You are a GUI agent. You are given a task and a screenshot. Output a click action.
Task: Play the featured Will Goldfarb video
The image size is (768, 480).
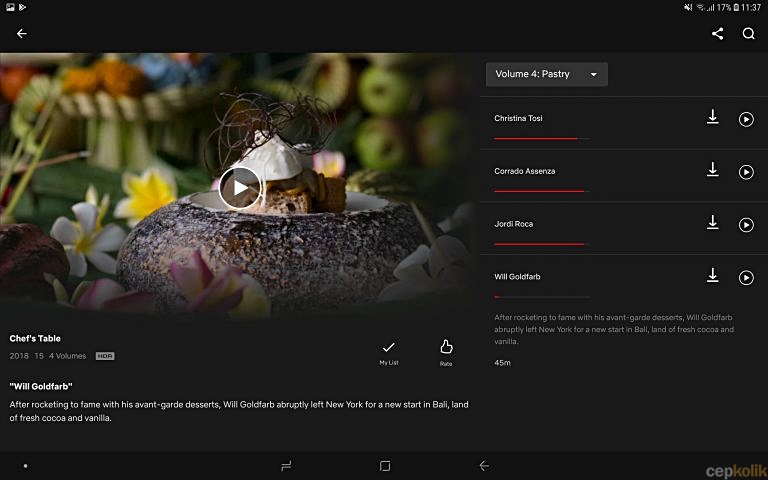pyautogui.click(x=240, y=188)
